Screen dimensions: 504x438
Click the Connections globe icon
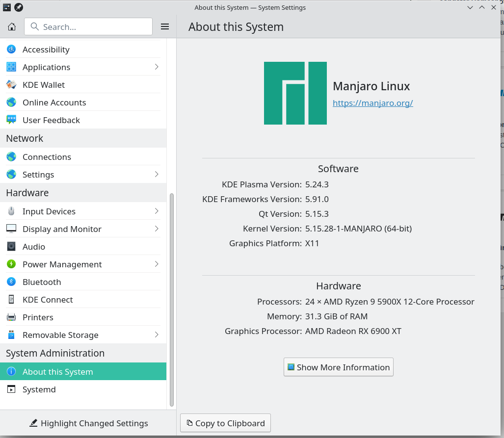coord(11,156)
